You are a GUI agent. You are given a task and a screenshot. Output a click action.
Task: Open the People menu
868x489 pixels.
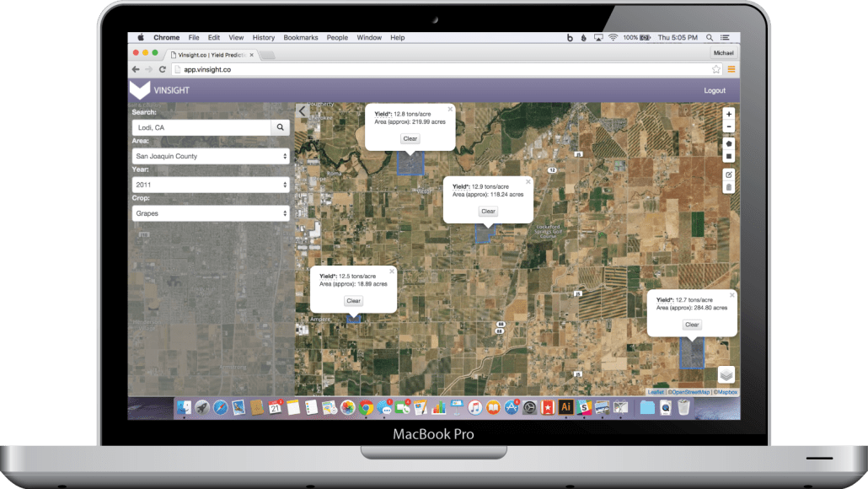tap(337, 38)
